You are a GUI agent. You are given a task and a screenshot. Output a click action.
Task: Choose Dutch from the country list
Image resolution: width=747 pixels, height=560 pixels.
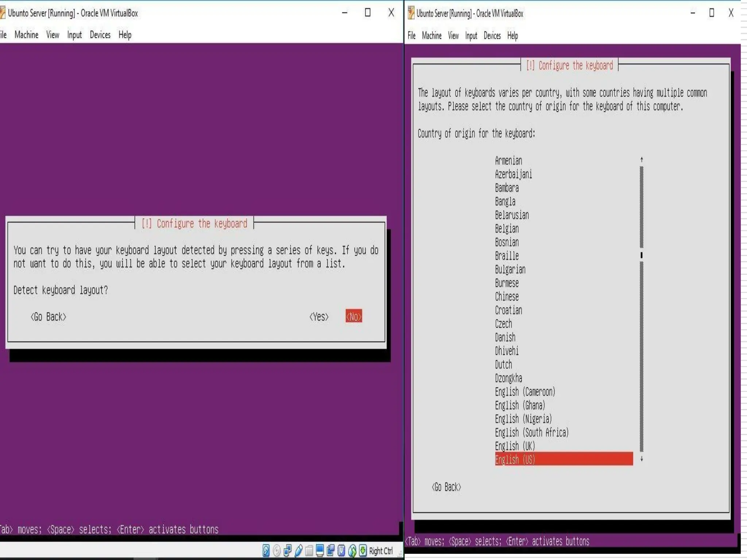tap(503, 365)
